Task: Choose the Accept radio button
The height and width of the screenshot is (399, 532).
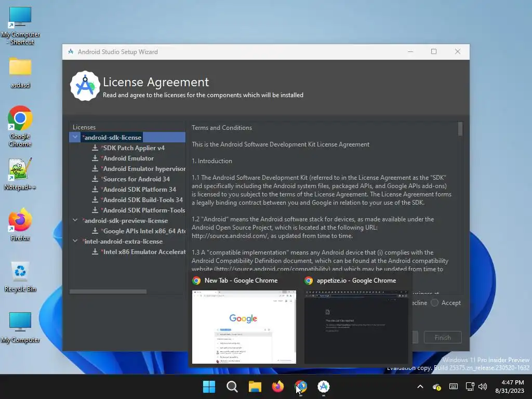Action: pos(435,303)
